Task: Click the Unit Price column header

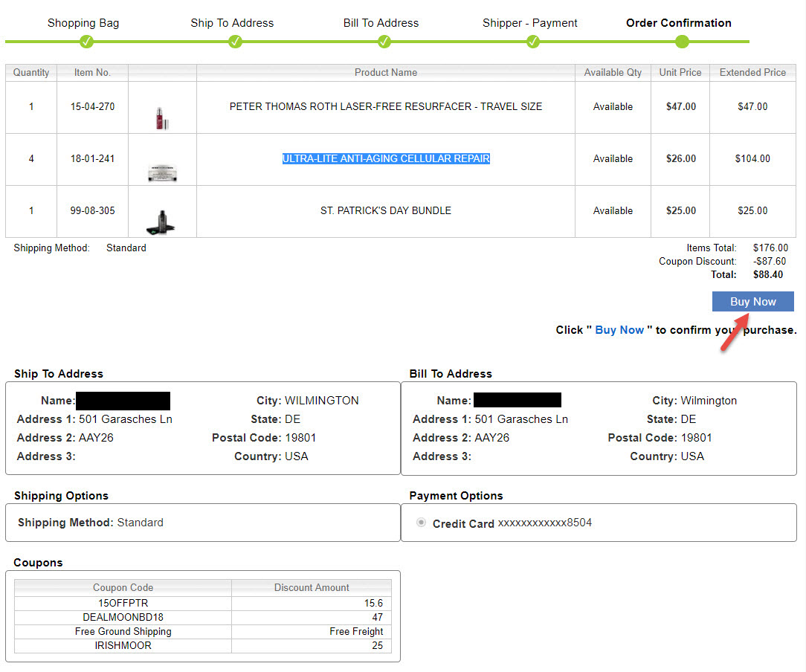Action: (680, 72)
